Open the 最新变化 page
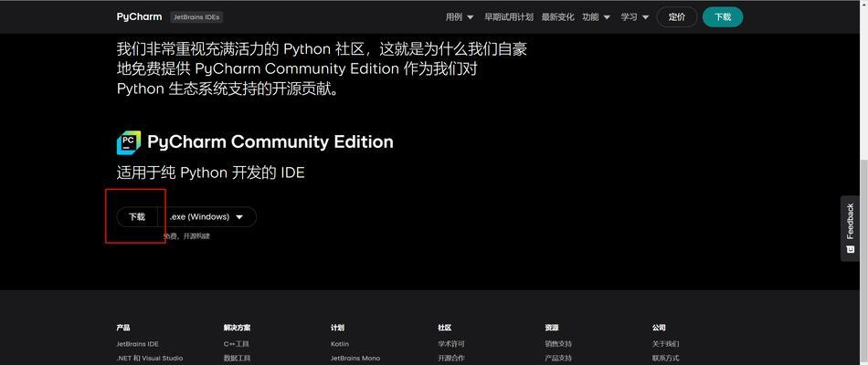Screen dimensions: 868x365 click(557, 17)
